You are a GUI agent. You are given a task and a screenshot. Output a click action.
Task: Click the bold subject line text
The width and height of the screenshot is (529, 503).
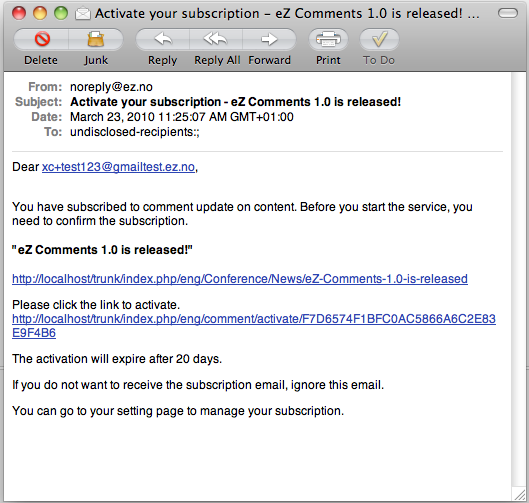(235, 102)
